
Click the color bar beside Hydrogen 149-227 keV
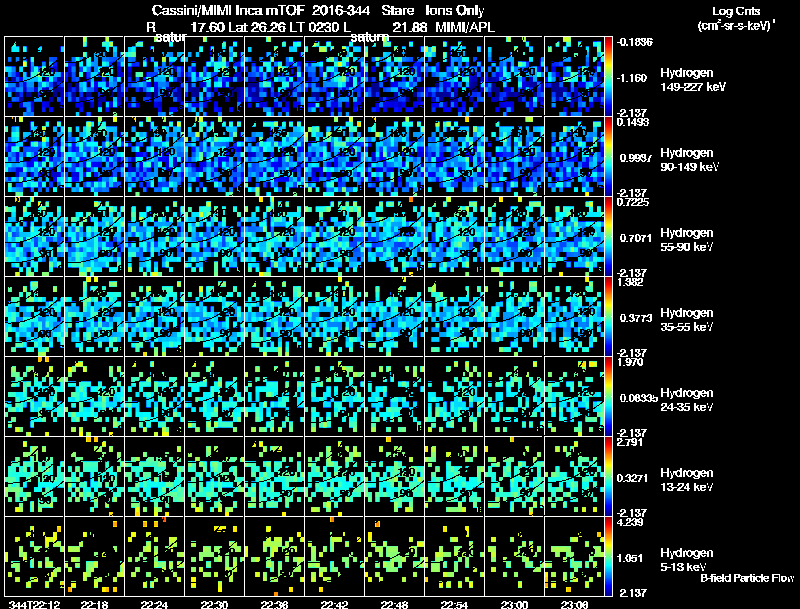[608, 76]
